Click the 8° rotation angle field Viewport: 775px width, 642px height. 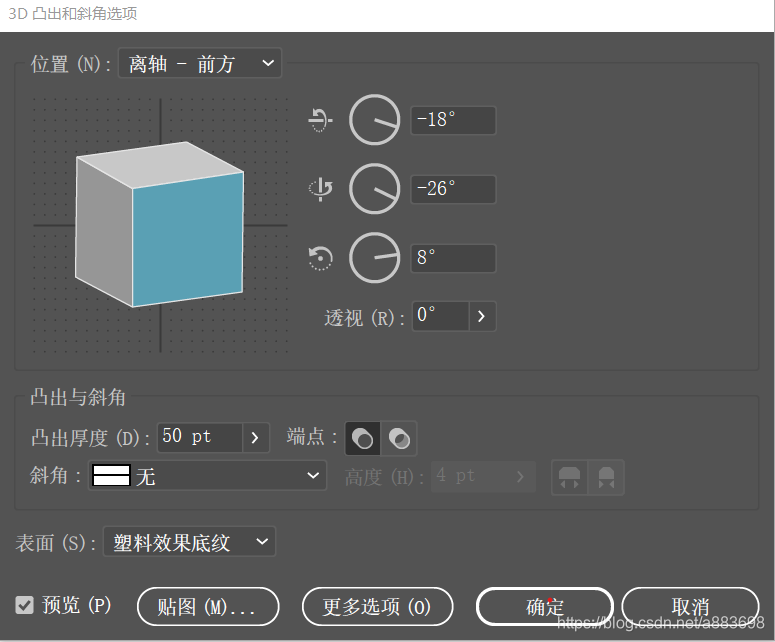[x=453, y=258]
